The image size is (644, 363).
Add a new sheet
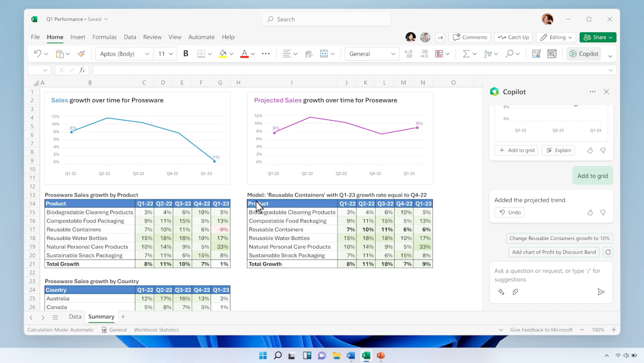tap(123, 317)
